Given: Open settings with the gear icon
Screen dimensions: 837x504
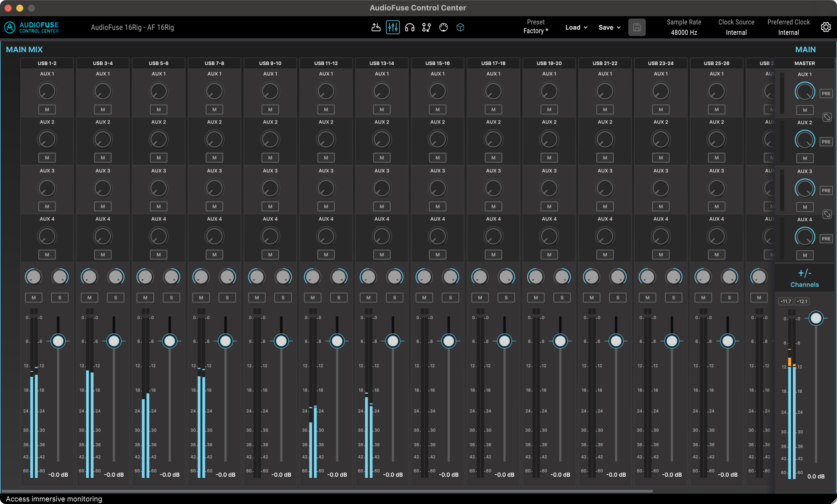Looking at the screenshot, I should click(826, 27).
